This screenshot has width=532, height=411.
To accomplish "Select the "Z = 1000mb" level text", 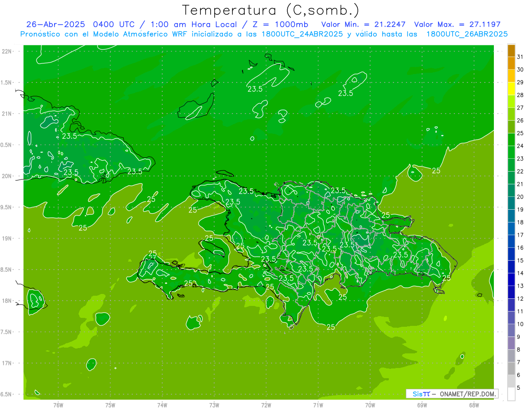I will [279, 24].
